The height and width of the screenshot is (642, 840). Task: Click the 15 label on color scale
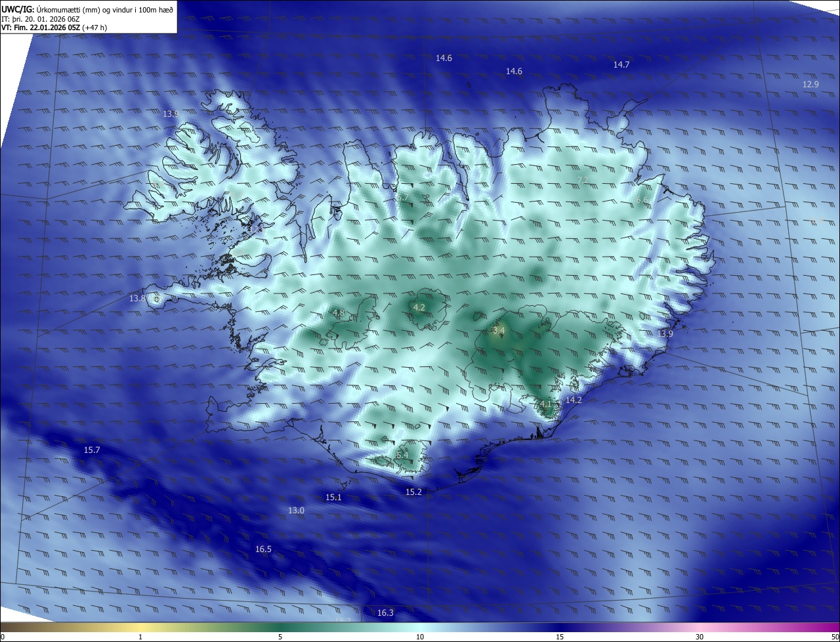point(560,637)
